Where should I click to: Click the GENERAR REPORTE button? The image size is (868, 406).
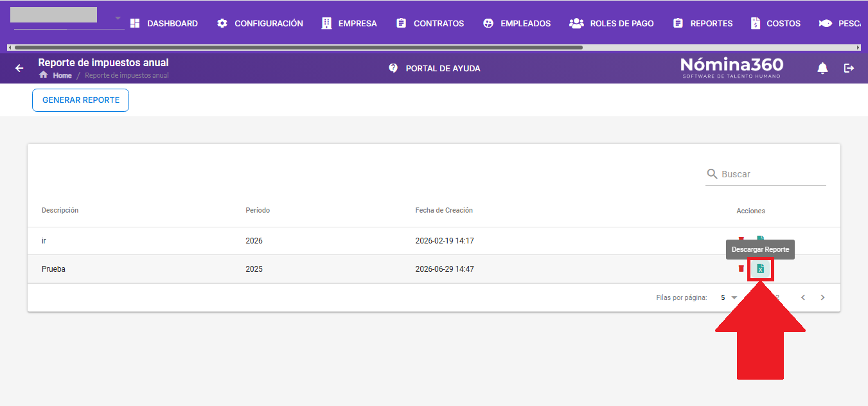pos(81,100)
